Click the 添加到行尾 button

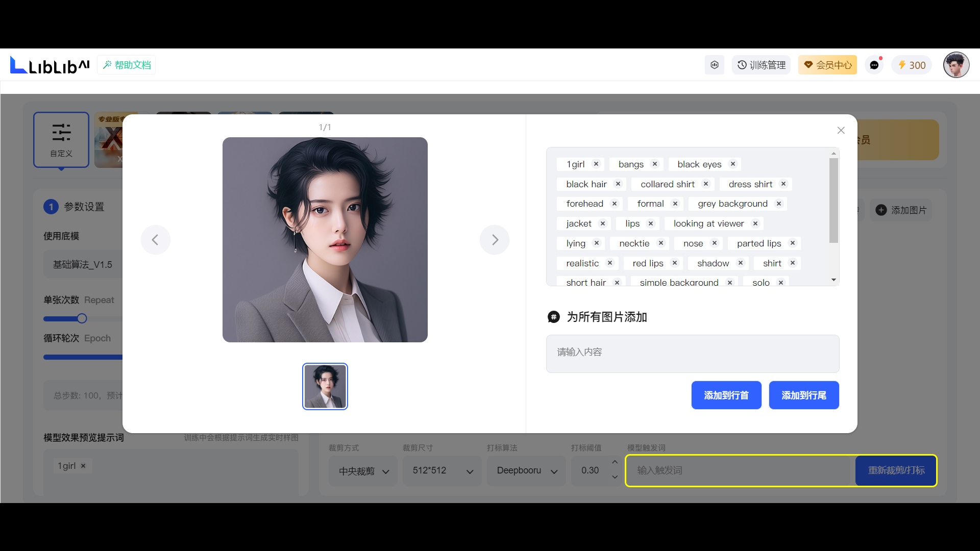click(803, 395)
